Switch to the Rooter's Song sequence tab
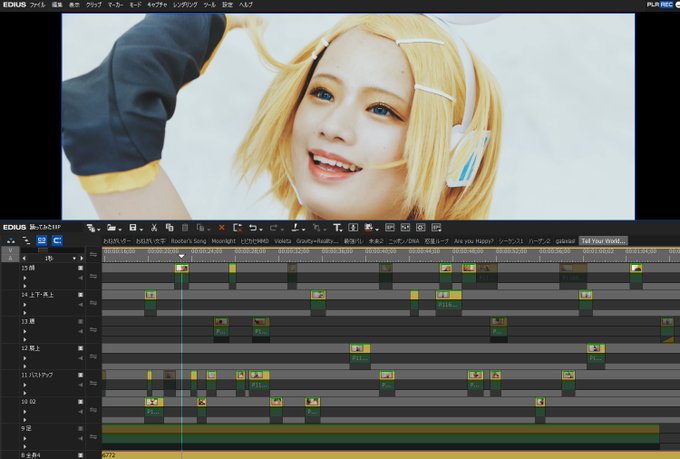Viewport: 680px width, 459px height. 188,241
